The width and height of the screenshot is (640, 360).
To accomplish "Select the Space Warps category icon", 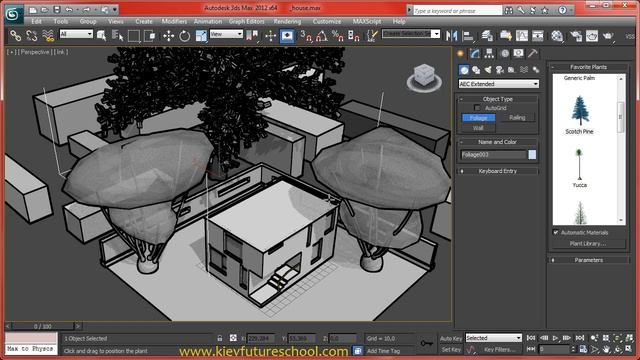I will click(x=524, y=70).
